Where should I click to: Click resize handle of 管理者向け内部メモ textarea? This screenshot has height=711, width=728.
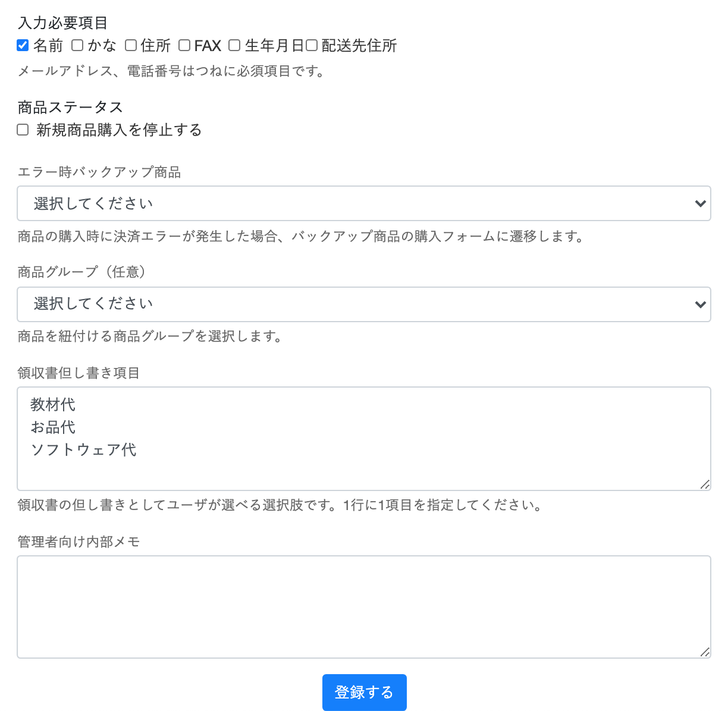(x=705, y=652)
